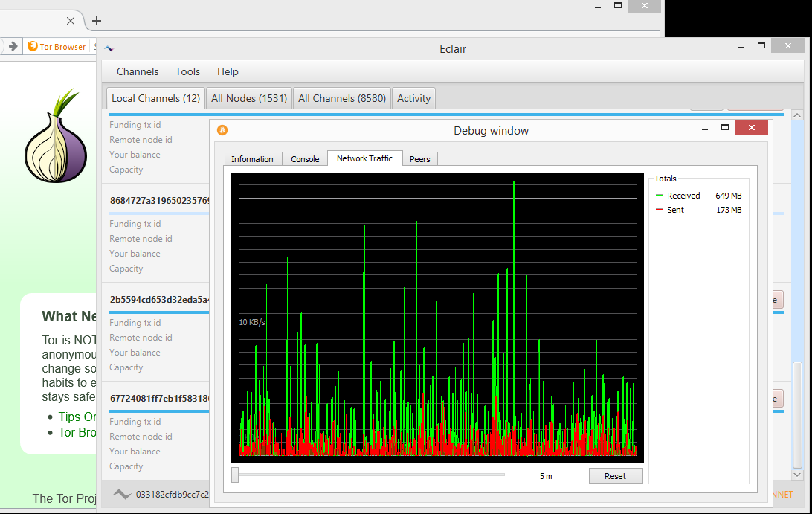
Task: Minimize the Eclair window
Action: point(741,46)
